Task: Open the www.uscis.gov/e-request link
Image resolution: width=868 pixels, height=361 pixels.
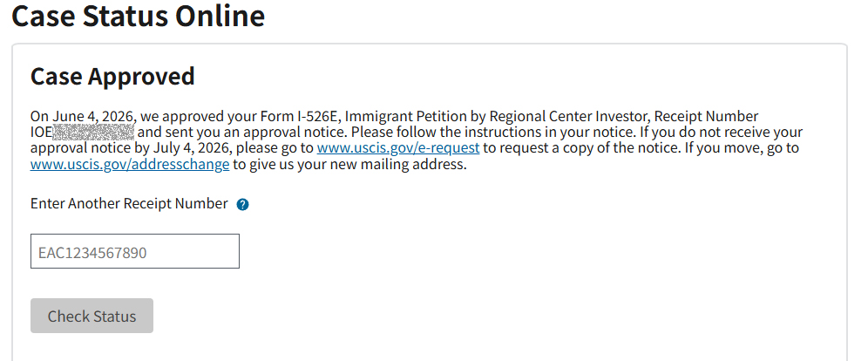Action: 398,148
